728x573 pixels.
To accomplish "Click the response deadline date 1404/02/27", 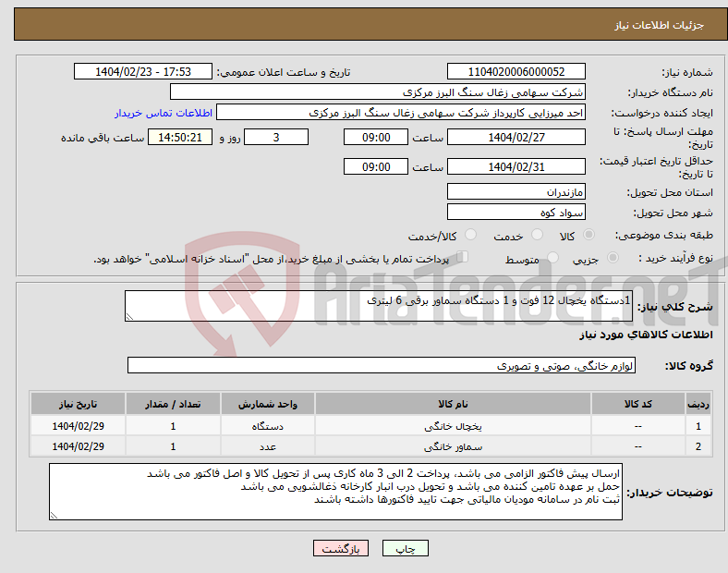I will coord(516,137).
